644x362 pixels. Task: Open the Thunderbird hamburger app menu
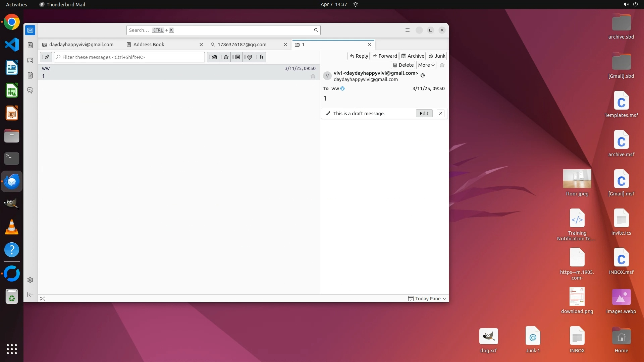click(x=408, y=30)
